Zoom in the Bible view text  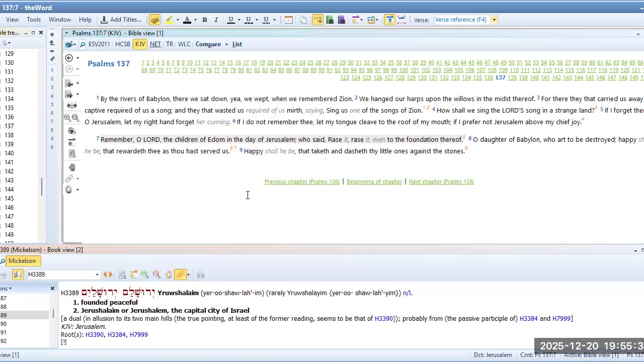click(x=67, y=118)
